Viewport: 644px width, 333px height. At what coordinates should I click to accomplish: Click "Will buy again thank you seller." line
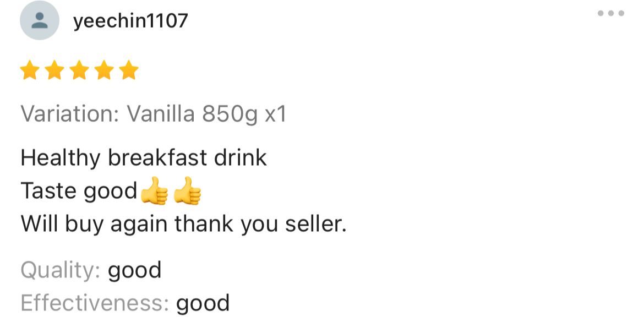pyautogui.click(x=183, y=224)
